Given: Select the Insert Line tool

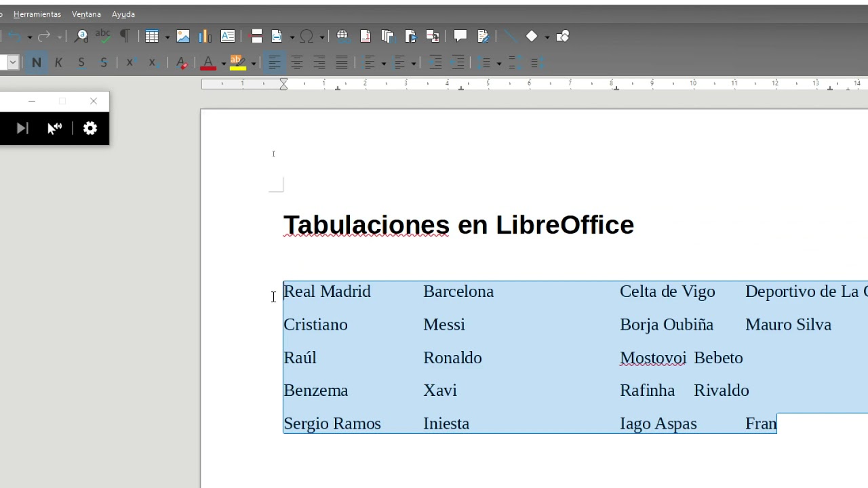Looking at the screenshot, I should 510,36.
